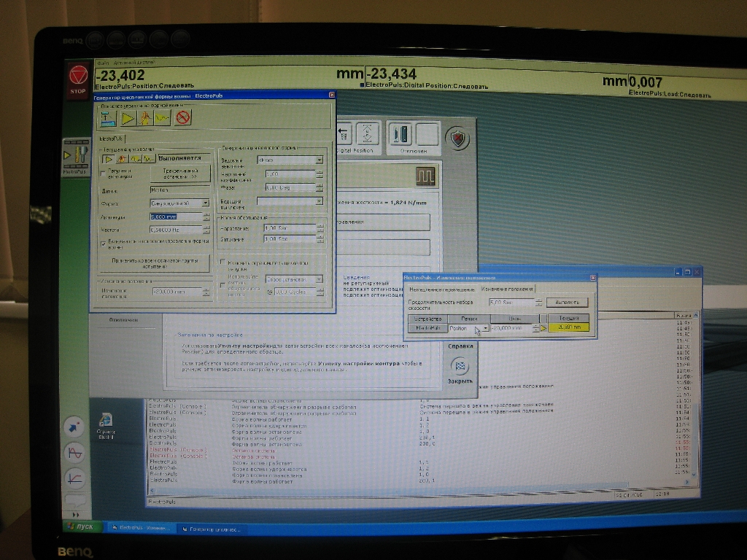The image size is (747, 560).
Task: Toggle cycle limiter checkbox in waveform generator
Action: (x=222, y=262)
